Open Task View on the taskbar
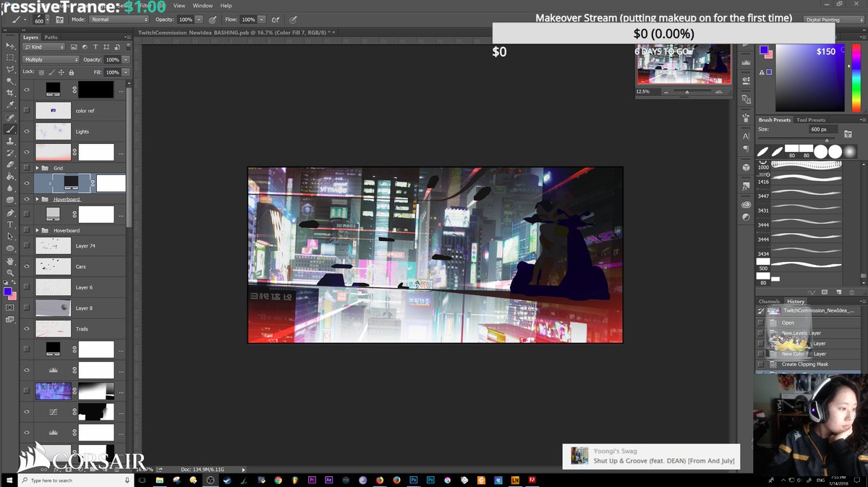The width and height of the screenshot is (868, 487). pos(143,480)
